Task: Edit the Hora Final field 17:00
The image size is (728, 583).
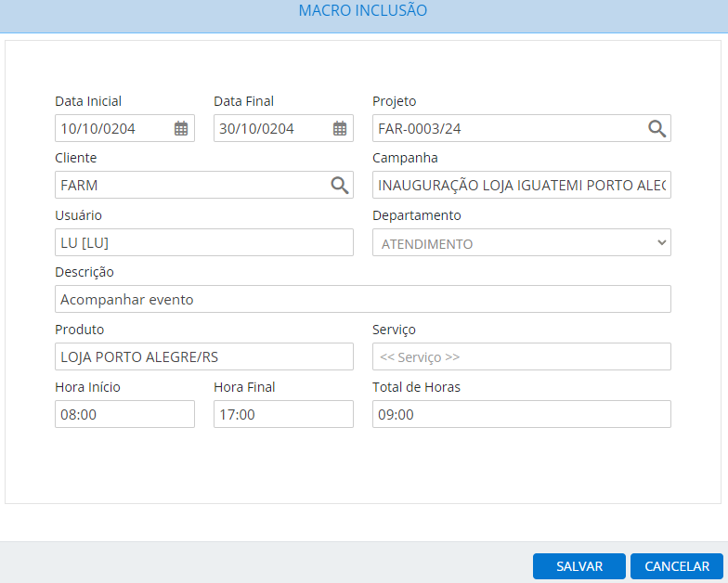Action: (x=283, y=414)
